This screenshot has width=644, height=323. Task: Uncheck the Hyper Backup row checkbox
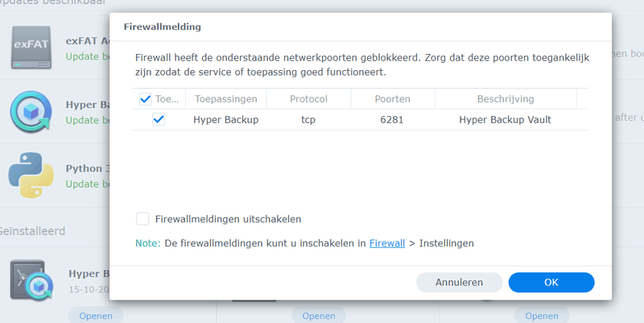point(159,119)
